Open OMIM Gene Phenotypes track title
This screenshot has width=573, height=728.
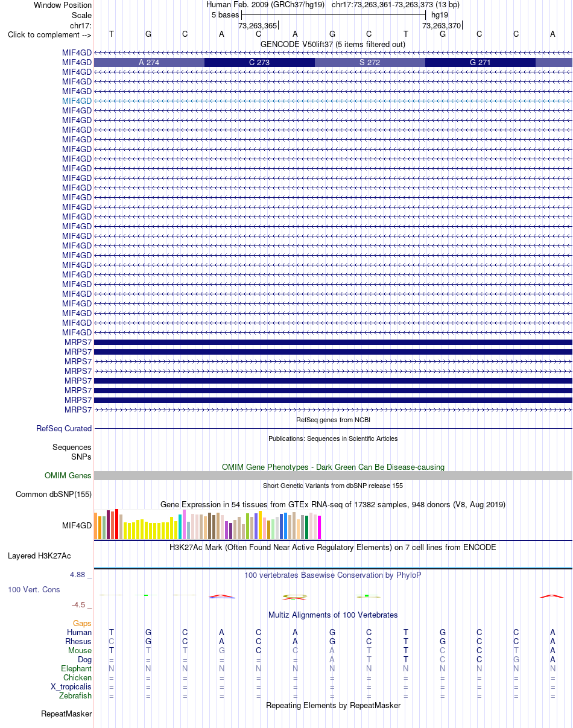(333, 467)
